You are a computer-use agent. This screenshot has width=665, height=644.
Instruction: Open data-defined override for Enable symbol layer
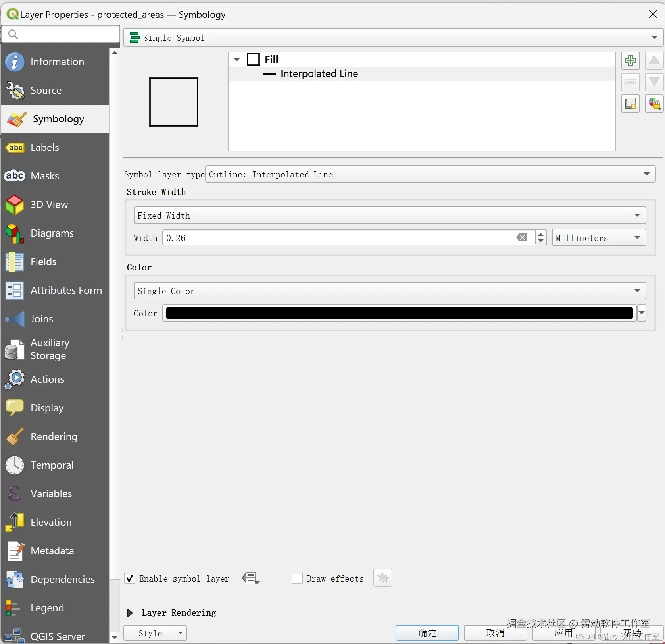tap(251, 578)
